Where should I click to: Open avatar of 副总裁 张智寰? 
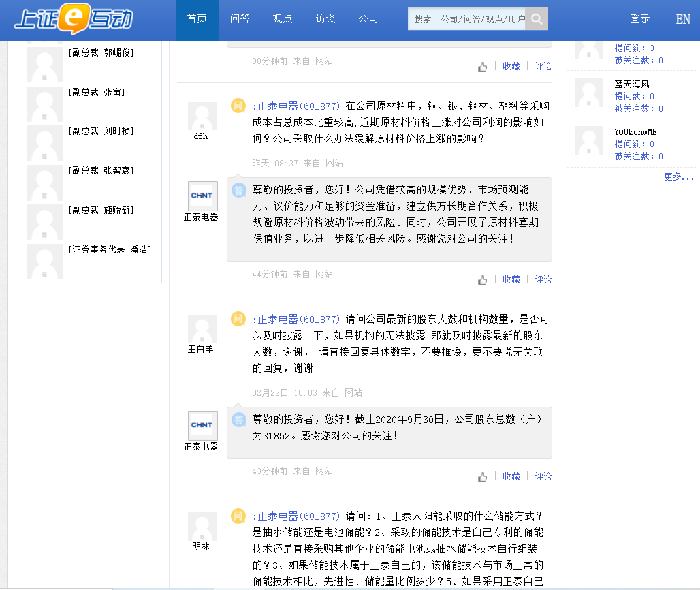click(x=44, y=183)
